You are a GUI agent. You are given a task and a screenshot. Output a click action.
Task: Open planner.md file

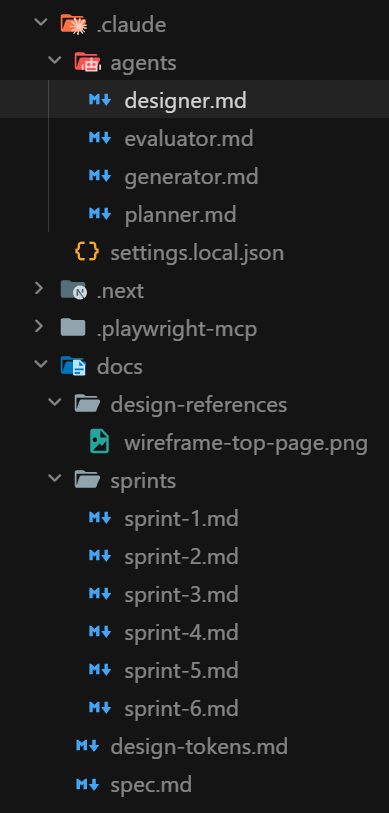(180, 214)
